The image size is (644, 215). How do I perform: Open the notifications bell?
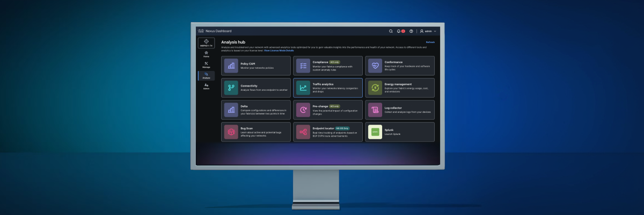click(399, 31)
